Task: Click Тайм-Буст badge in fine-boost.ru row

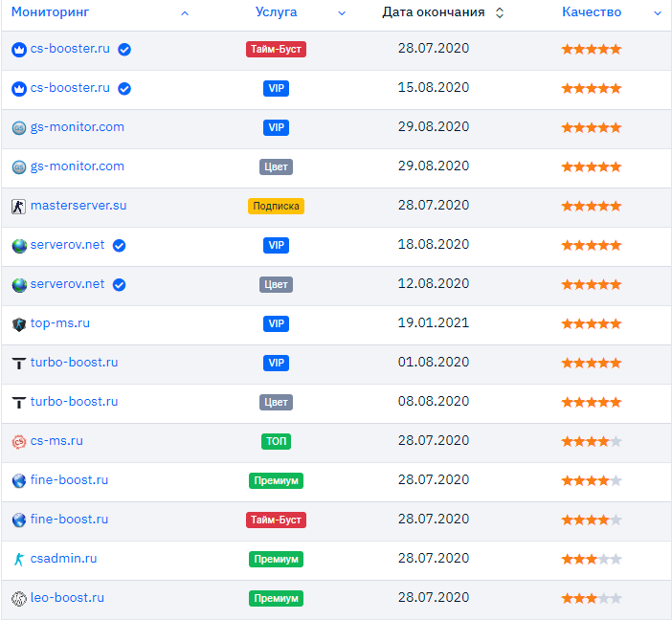Action: point(276,520)
